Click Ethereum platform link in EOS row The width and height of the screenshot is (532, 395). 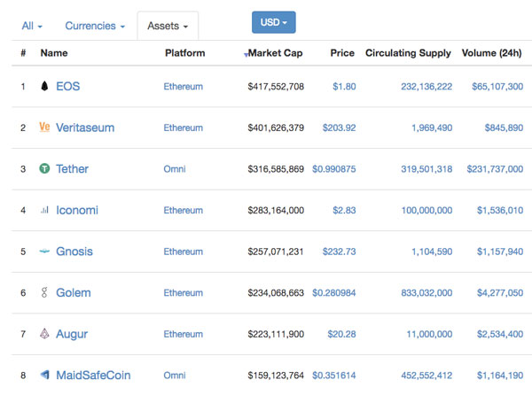pyautogui.click(x=184, y=87)
